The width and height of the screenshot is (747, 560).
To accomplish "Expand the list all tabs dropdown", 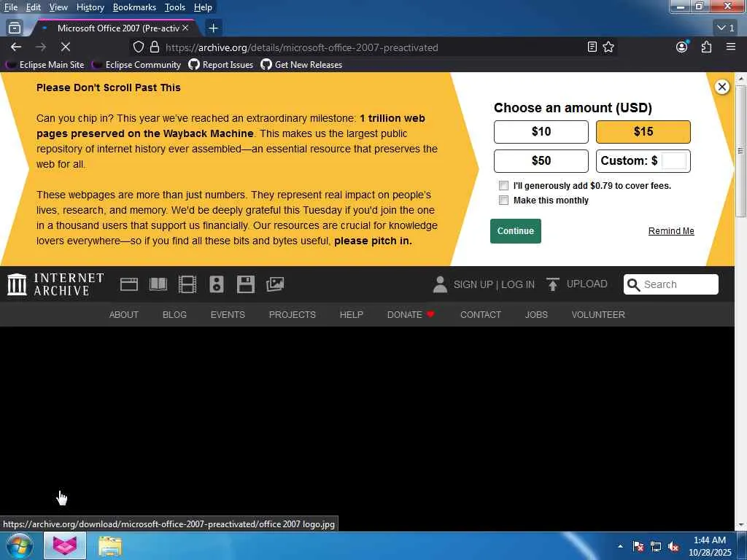I will pos(726,28).
